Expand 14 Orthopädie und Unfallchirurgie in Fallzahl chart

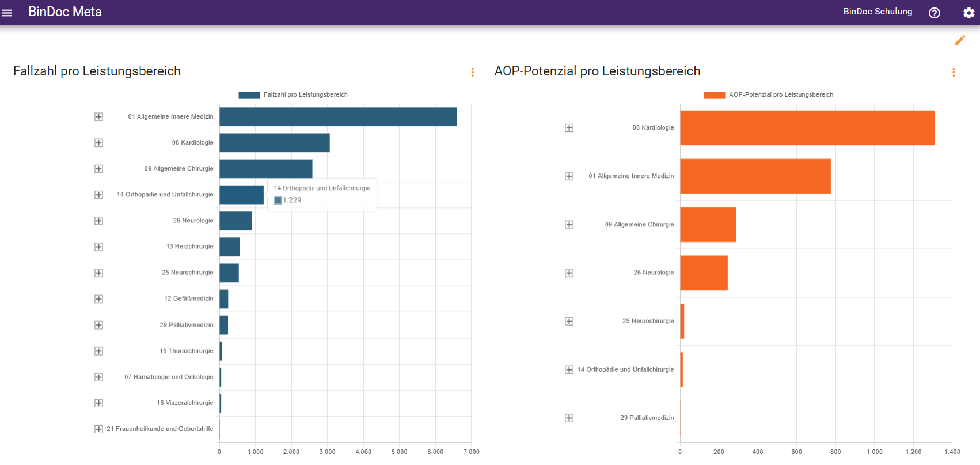pyautogui.click(x=99, y=195)
